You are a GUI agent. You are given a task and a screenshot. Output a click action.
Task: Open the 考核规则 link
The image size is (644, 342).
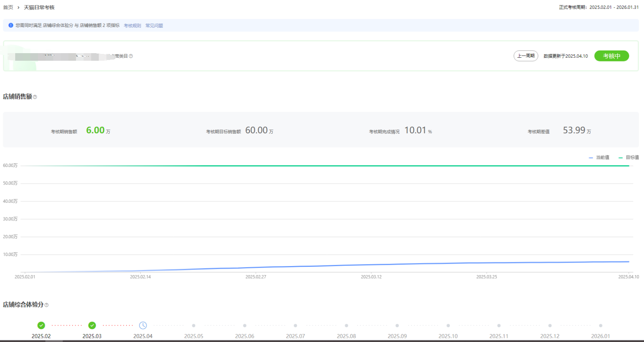point(132,26)
